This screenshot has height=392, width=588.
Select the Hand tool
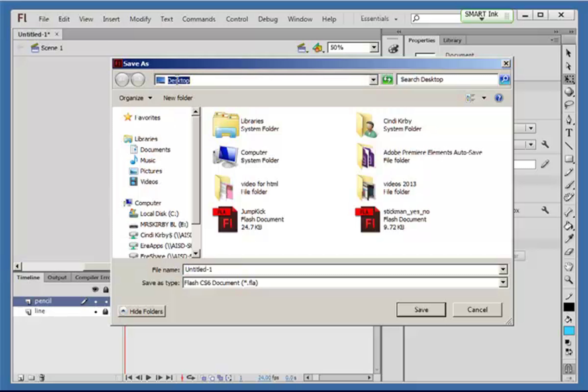pos(569,266)
